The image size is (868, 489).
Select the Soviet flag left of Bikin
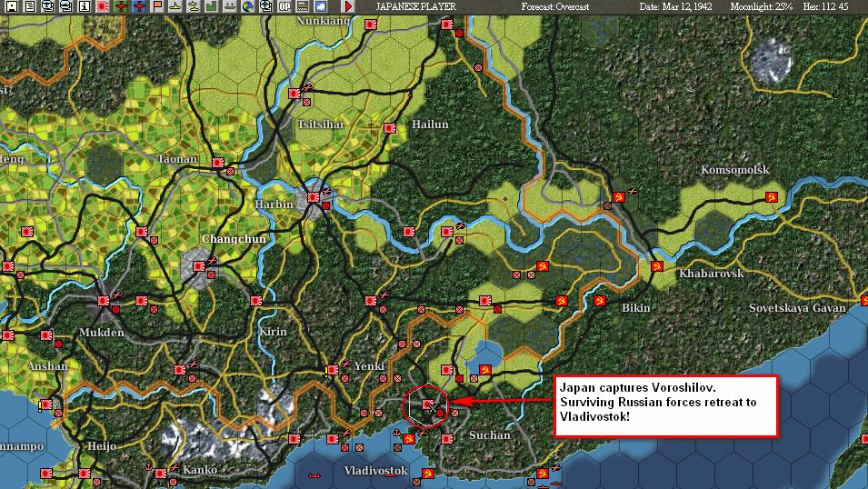pyautogui.click(x=600, y=301)
